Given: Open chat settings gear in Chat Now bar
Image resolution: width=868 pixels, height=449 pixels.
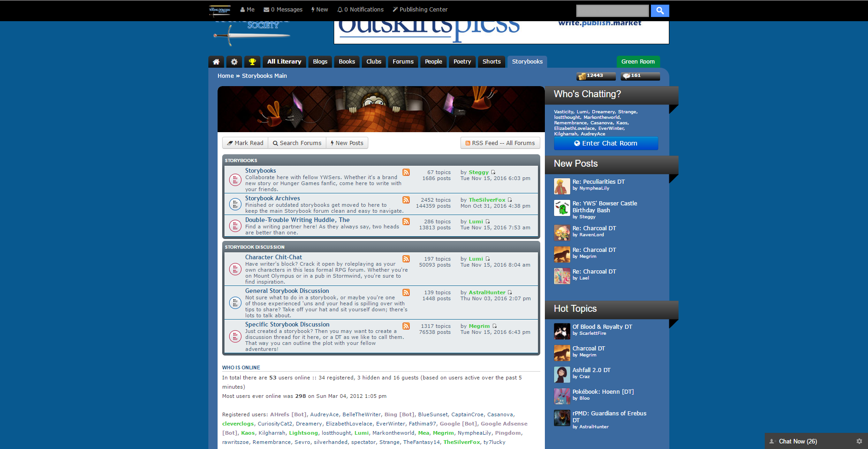Looking at the screenshot, I should tap(859, 441).
